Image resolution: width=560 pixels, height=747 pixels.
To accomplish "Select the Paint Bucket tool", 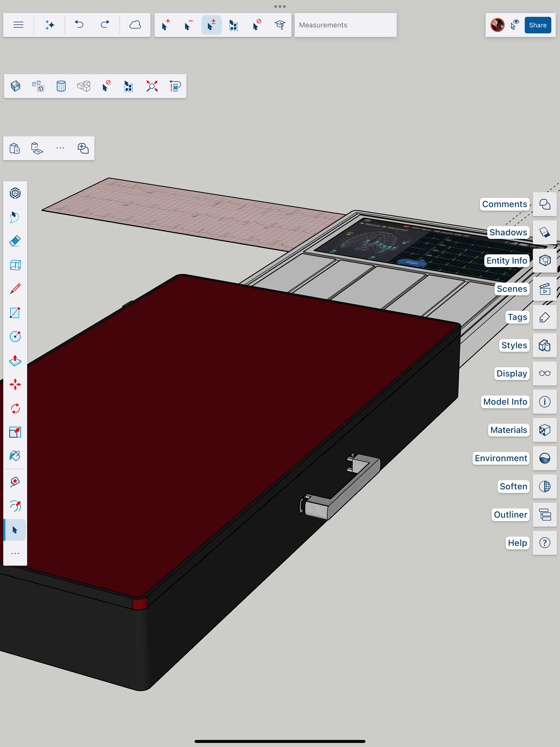I will pyautogui.click(x=15, y=456).
